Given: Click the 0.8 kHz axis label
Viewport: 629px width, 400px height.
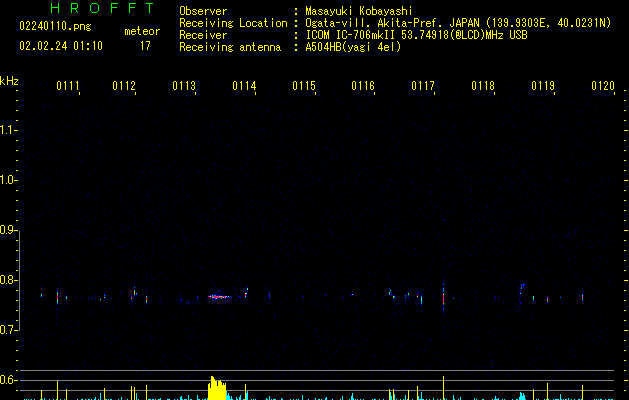Looking at the screenshot, I should click(x=8, y=280).
